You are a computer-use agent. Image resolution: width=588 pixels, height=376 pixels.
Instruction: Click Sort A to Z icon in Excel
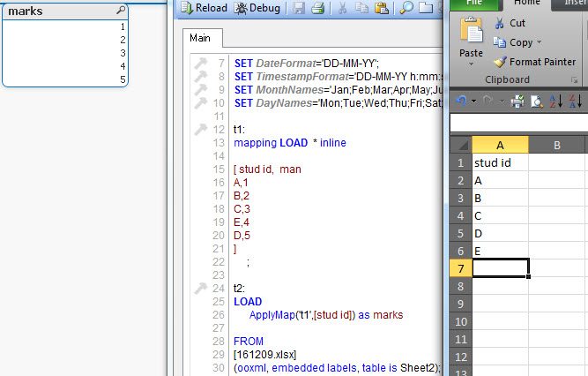point(555,101)
